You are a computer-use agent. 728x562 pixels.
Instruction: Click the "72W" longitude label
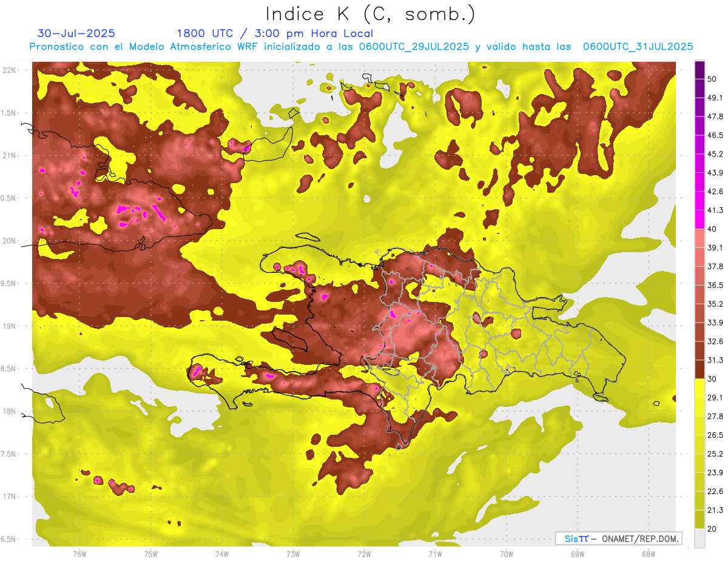tap(364, 554)
